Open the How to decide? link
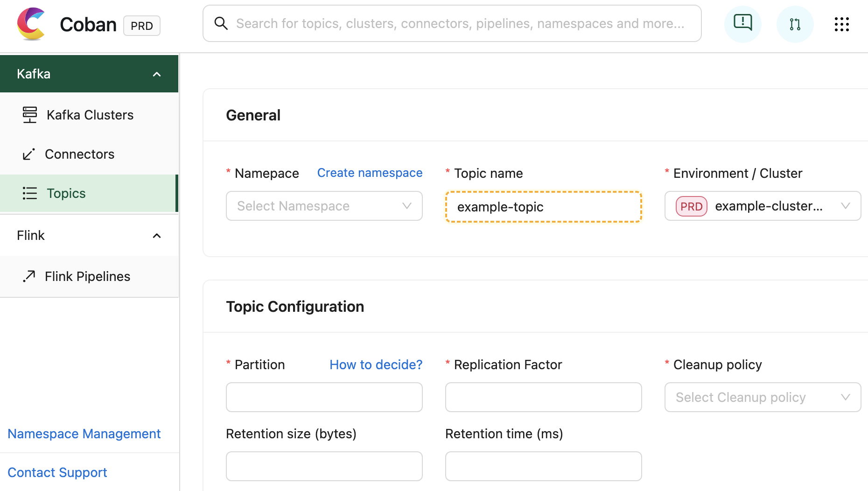 tap(376, 365)
